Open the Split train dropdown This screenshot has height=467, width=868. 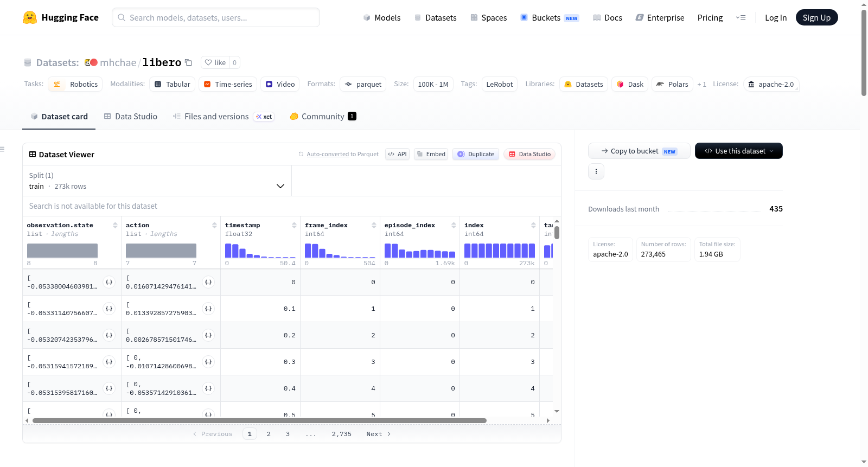(157, 181)
